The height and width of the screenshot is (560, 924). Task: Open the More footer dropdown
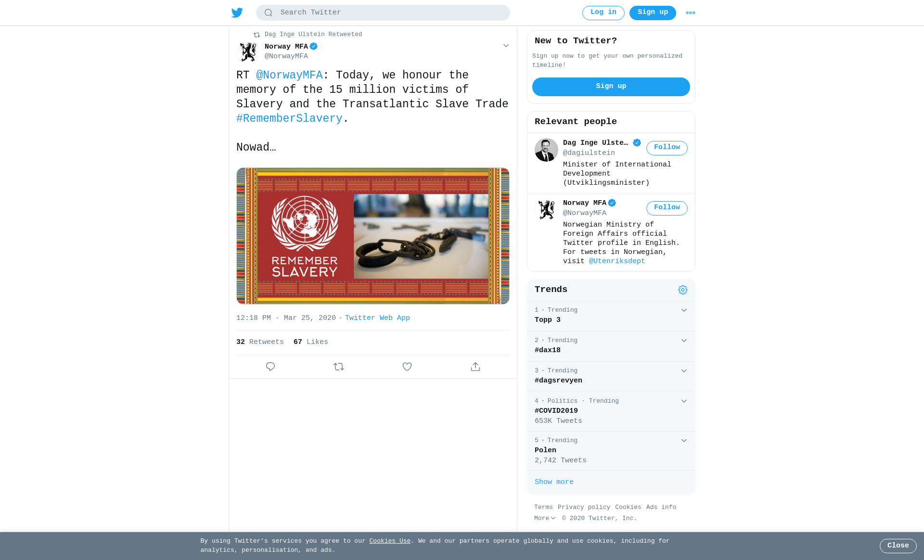pyautogui.click(x=545, y=519)
